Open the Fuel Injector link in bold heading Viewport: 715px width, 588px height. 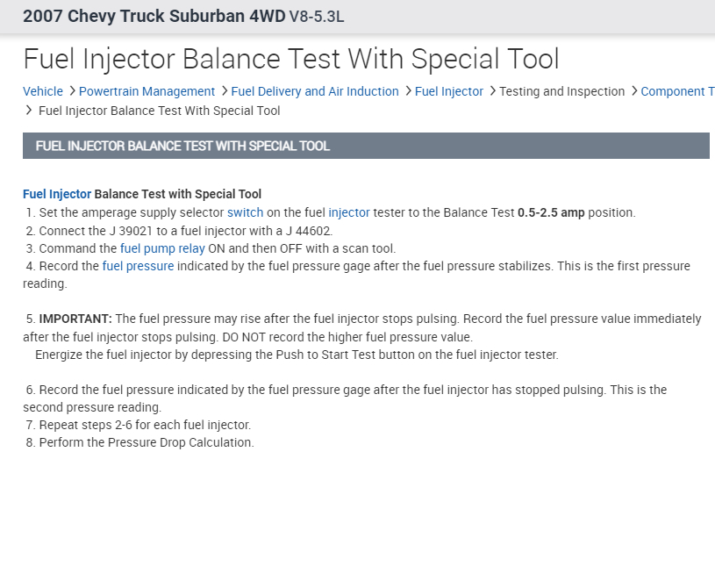57,194
